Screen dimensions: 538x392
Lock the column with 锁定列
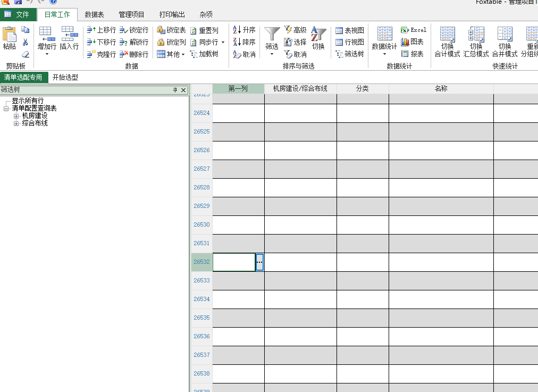pyautogui.click(x=171, y=42)
